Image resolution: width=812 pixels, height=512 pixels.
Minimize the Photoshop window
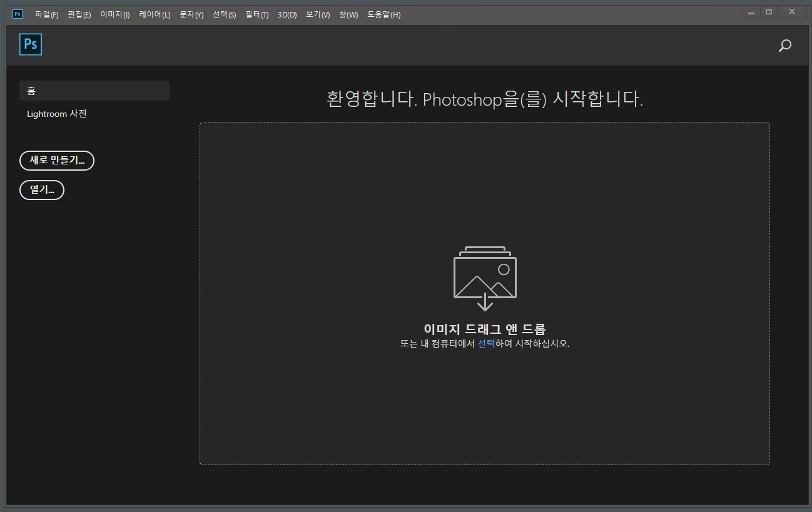pos(751,12)
